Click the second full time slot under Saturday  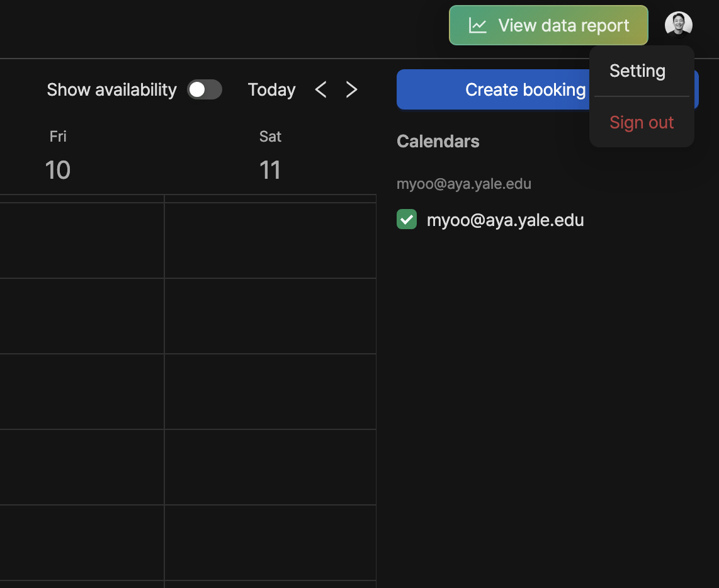[270, 316]
